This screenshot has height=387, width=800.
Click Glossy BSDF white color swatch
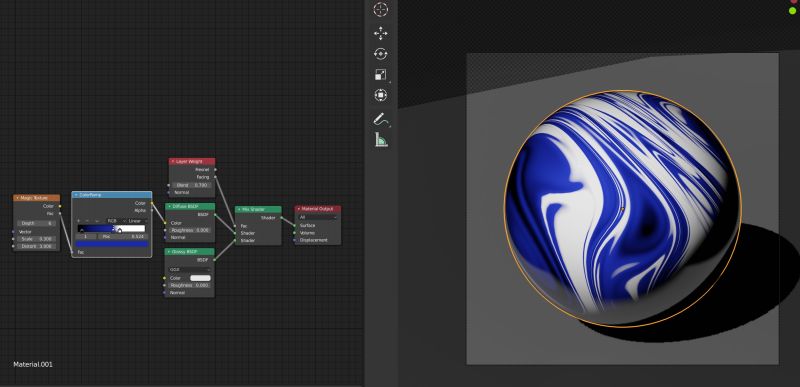[x=201, y=278]
